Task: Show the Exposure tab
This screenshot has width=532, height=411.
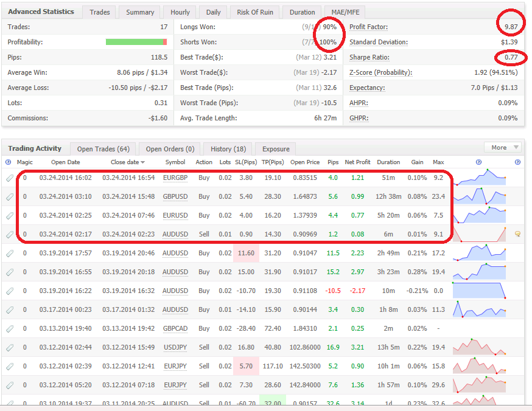Action: click(275, 149)
